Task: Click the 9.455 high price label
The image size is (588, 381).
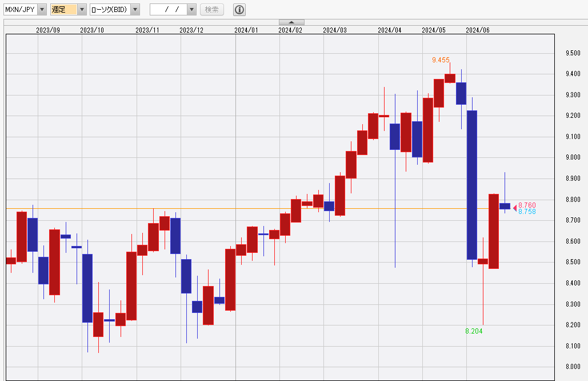Action: click(441, 59)
